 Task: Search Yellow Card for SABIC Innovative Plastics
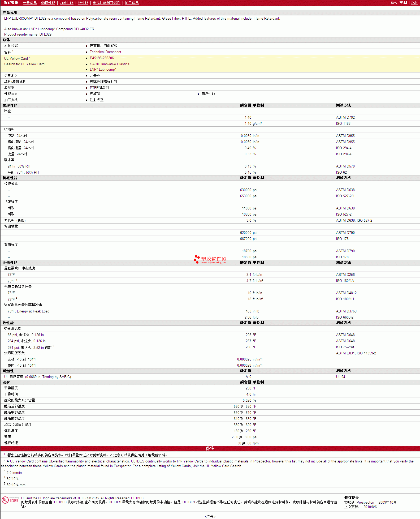pyautogui.click(x=110, y=64)
